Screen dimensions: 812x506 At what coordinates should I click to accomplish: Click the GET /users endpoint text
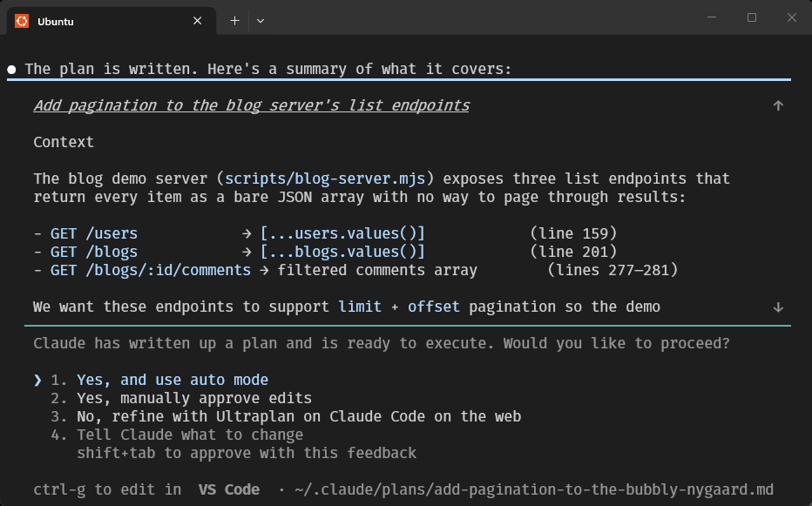94,233
